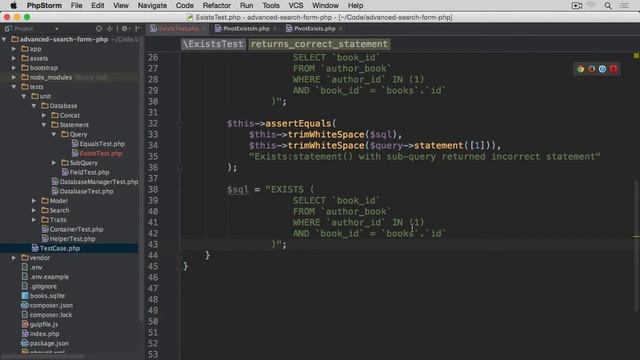
Task: Expand the app folder
Action: click(x=14, y=49)
